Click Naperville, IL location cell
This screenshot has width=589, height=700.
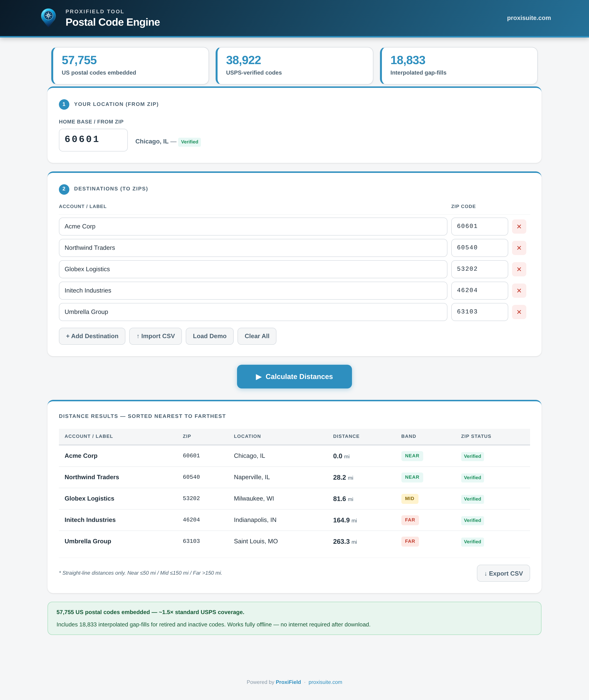coord(252,477)
